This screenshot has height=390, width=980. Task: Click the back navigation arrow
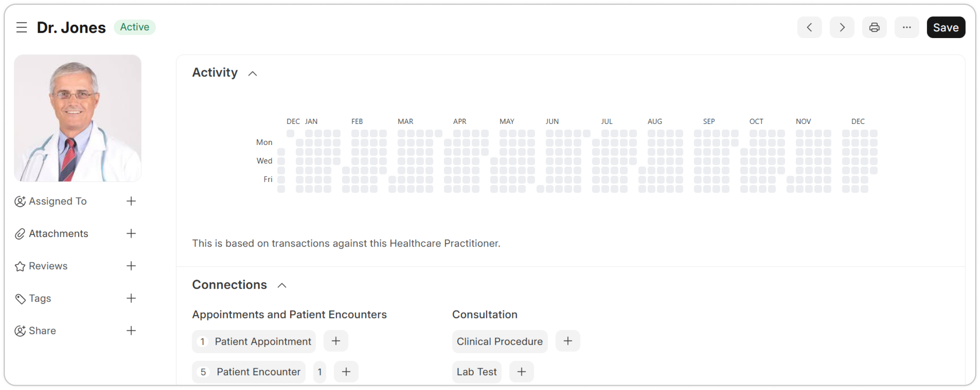pyautogui.click(x=809, y=27)
